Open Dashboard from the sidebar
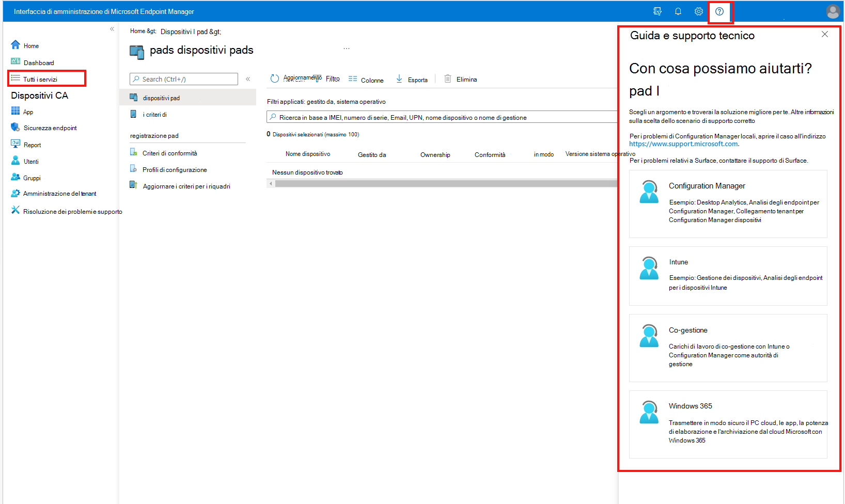Screen dimensions: 845x504 [39, 62]
